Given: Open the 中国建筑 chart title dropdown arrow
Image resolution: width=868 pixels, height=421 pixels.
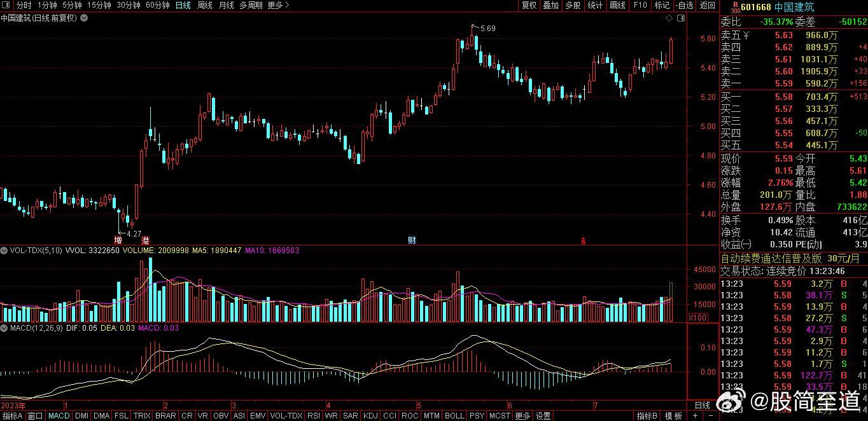Looking at the screenshot, I should pos(84,18).
